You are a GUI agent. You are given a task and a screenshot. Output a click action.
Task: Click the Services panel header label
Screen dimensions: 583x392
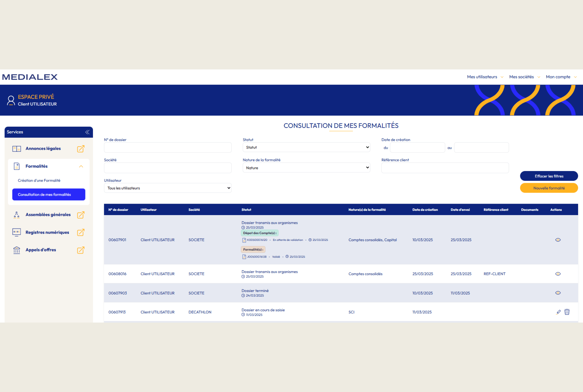(15, 132)
